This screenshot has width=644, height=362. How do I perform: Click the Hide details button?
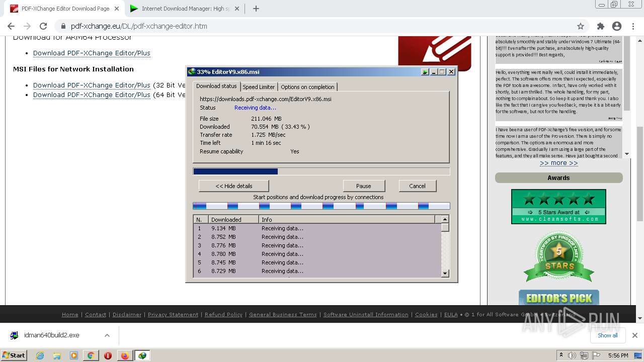point(234,186)
